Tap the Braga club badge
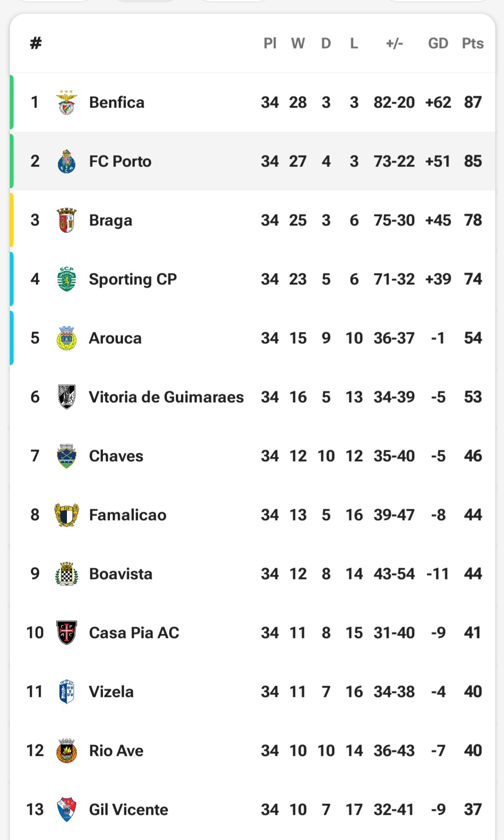This screenshot has height=840, width=504. tap(66, 220)
